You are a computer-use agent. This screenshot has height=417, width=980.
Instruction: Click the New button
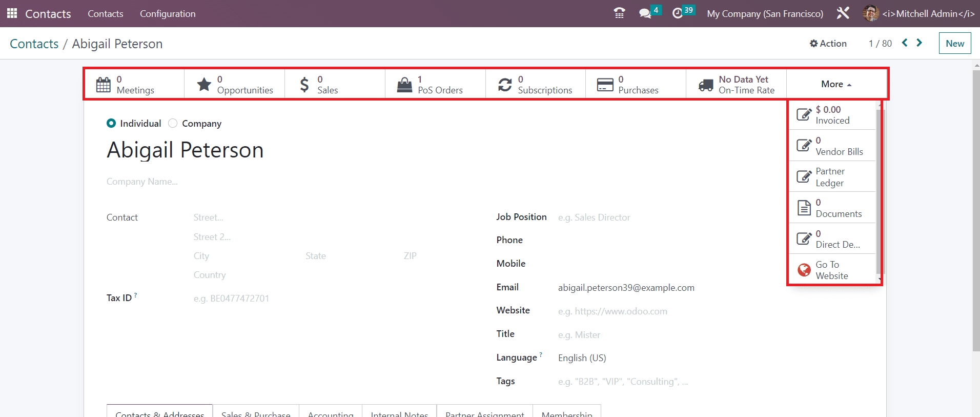pos(954,44)
